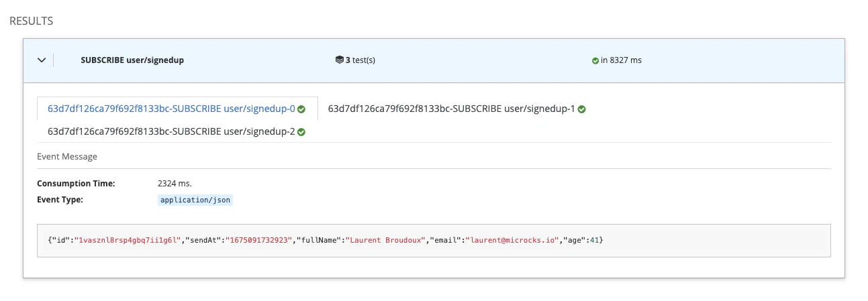Click the success check icon on signedup-1 tab
Viewport: 868px width, 301px height.
pos(581,109)
